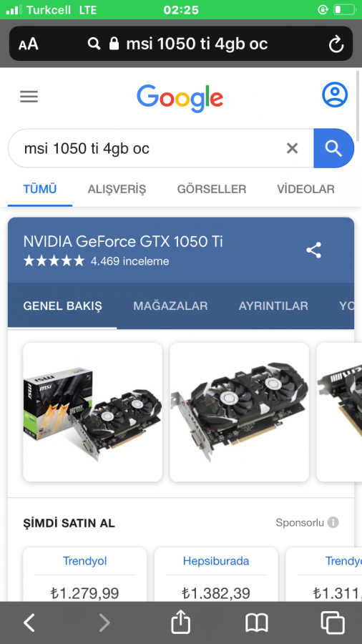Viewport: 362px width, 644px height.
Task: Switch to GÖRSELLER tab
Action: pyautogui.click(x=212, y=190)
